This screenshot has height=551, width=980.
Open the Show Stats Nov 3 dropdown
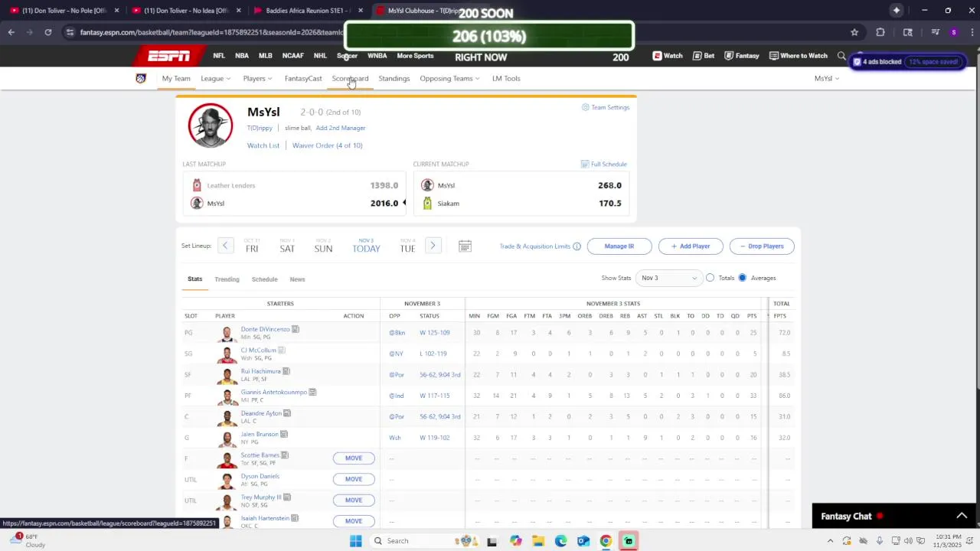669,278
